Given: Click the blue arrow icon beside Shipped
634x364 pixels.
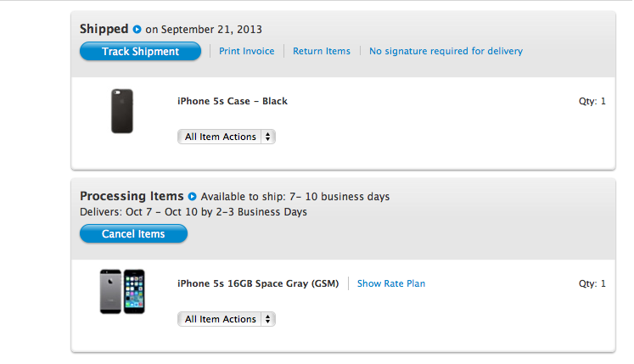Looking at the screenshot, I should (137, 29).
